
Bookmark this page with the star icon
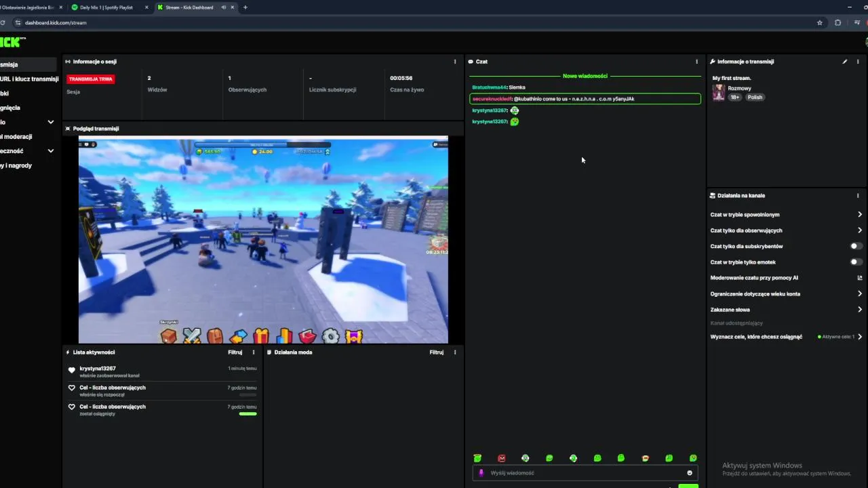pos(820,22)
